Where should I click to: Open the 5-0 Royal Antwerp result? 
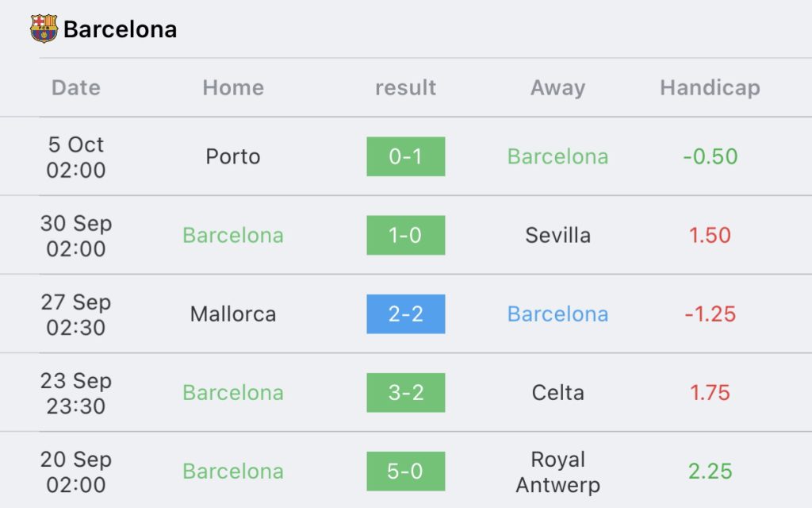406,471
